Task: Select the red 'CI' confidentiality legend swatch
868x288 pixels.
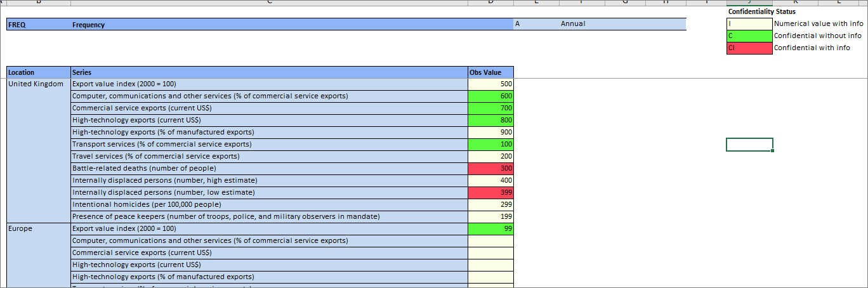Action: [749, 48]
